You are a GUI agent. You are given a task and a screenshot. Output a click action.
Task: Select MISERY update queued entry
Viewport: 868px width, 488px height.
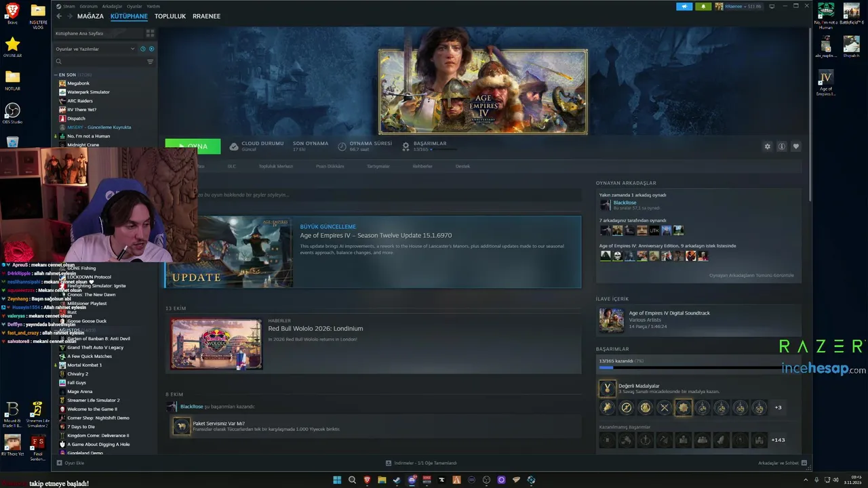click(98, 127)
